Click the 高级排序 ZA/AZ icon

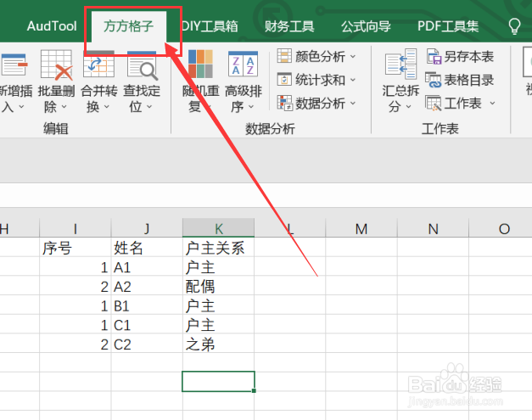243,64
